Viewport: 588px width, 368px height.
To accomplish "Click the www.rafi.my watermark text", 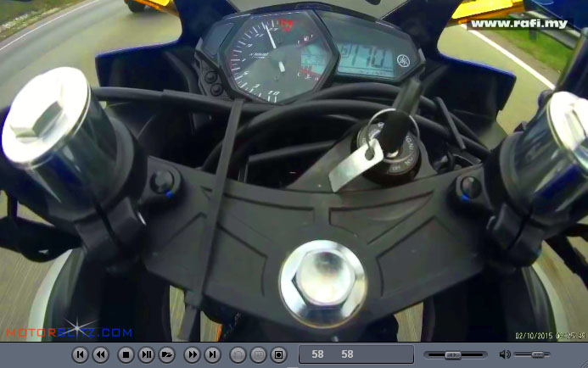I will [x=519, y=24].
